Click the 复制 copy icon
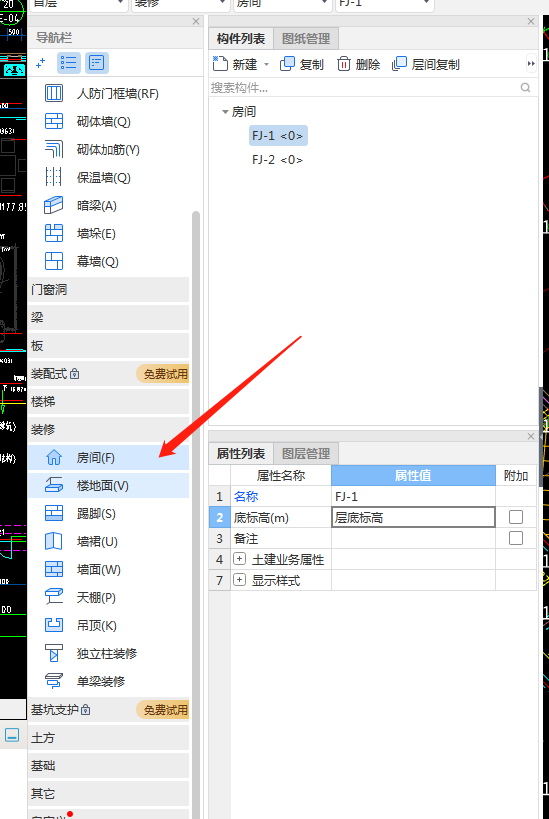The width and height of the screenshot is (549, 819). [x=287, y=64]
